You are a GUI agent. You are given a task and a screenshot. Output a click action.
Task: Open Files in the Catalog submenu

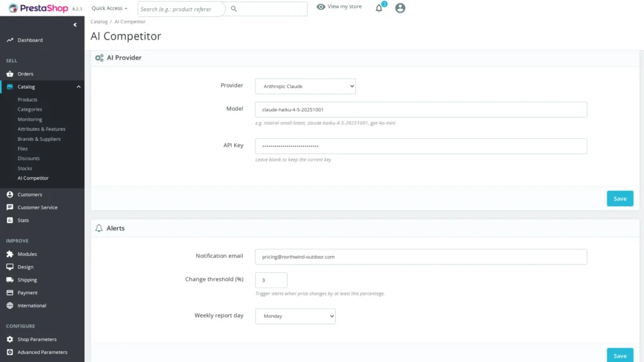pos(23,148)
